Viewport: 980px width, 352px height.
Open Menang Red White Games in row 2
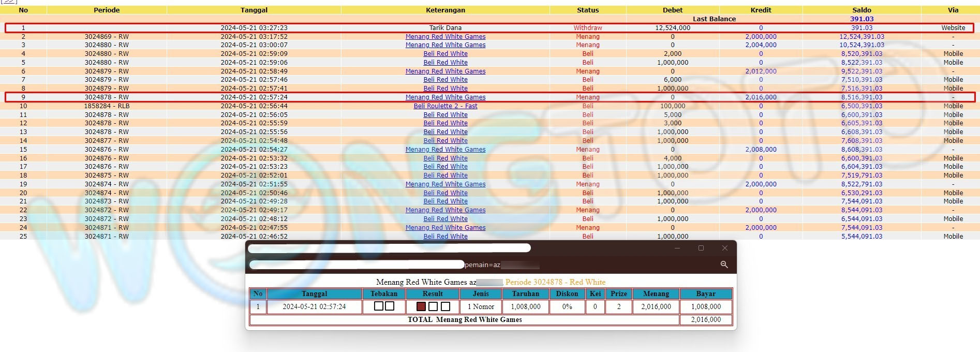[445, 37]
